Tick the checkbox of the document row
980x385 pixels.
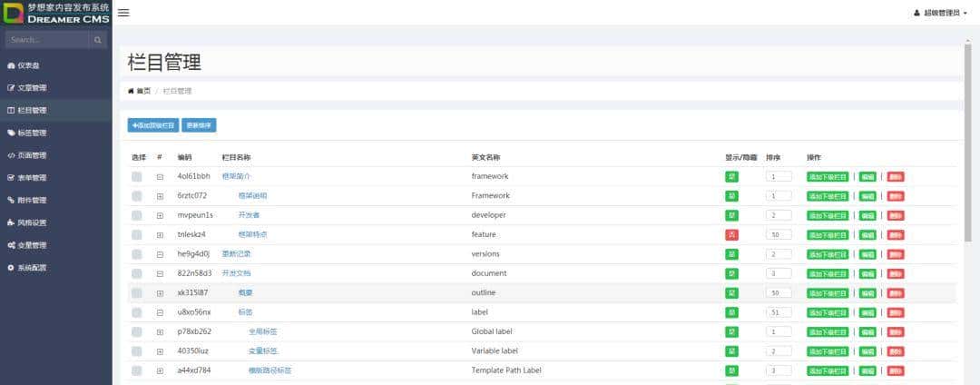click(137, 273)
